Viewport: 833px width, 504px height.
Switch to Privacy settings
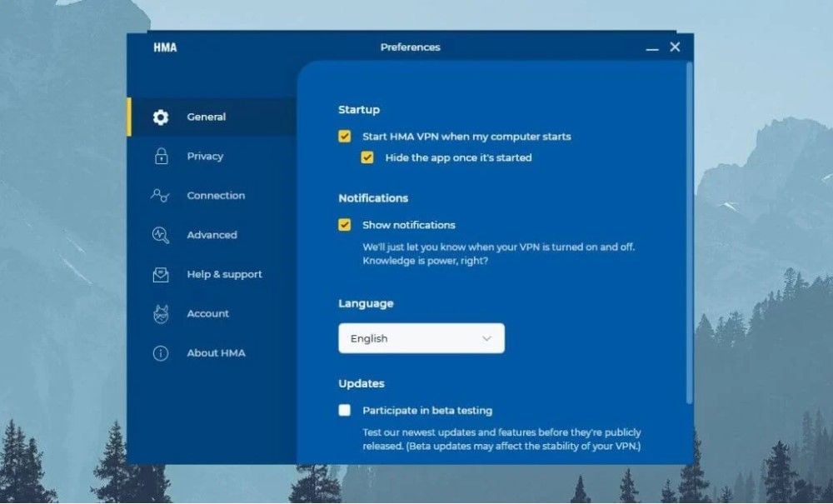tap(212, 156)
